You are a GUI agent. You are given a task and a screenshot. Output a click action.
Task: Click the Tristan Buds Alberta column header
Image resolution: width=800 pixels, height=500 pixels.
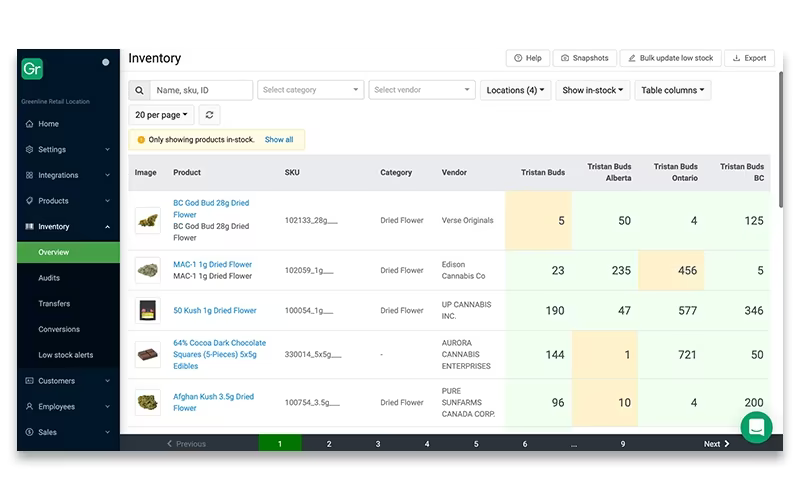609,172
